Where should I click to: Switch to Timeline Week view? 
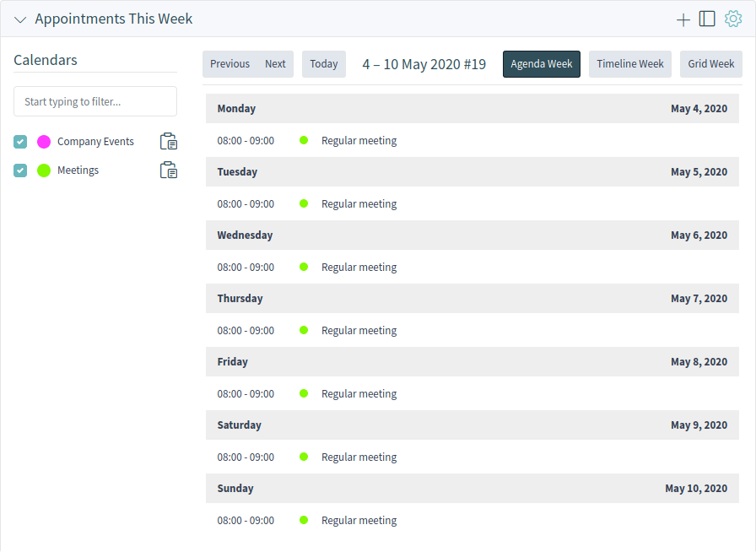click(630, 64)
